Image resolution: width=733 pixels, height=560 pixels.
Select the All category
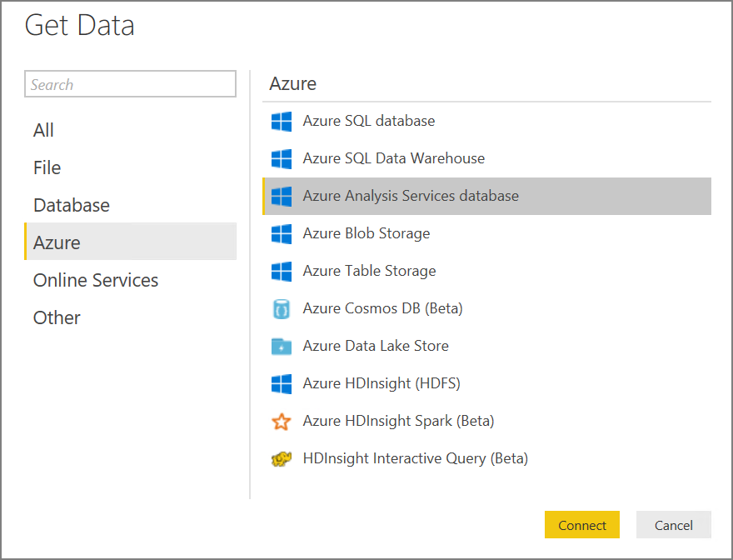(x=44, y=130)
